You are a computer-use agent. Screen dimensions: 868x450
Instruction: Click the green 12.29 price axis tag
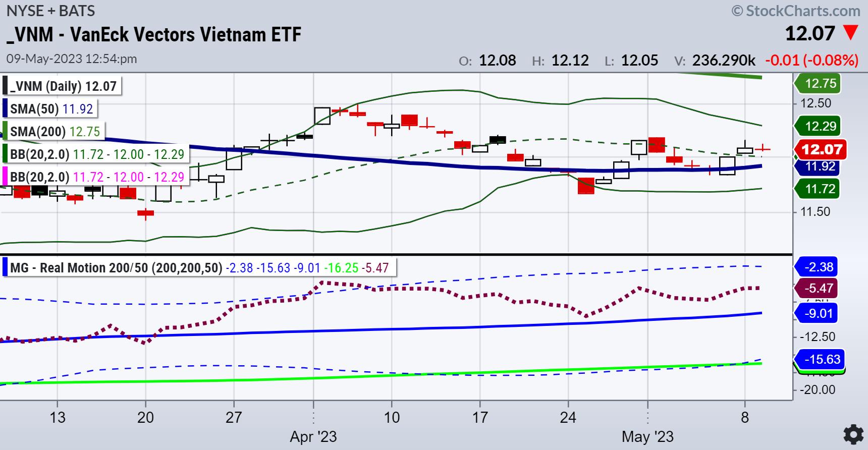pos(818,126)
